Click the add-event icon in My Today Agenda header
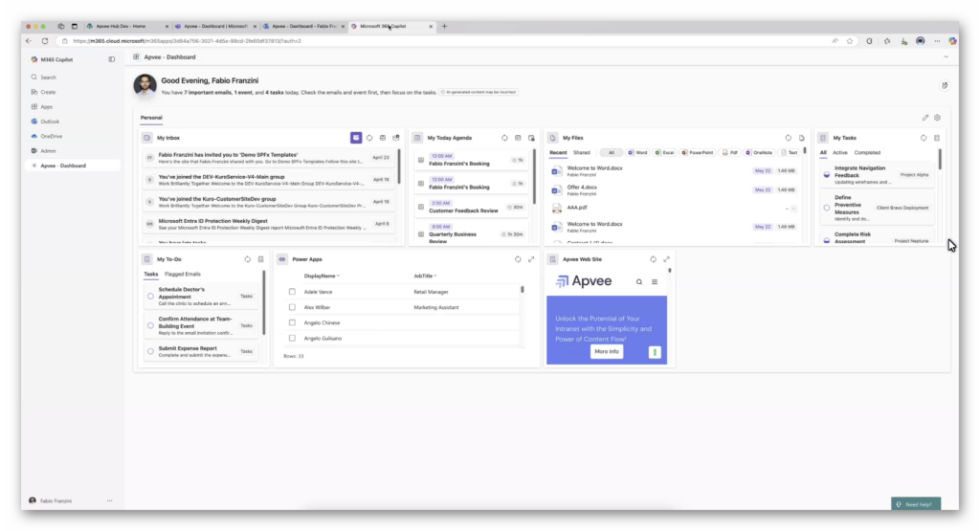 [x=531, y=138]
